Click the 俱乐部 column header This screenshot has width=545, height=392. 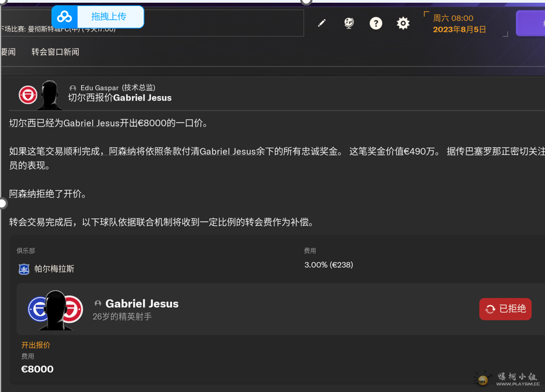(26, 251)
